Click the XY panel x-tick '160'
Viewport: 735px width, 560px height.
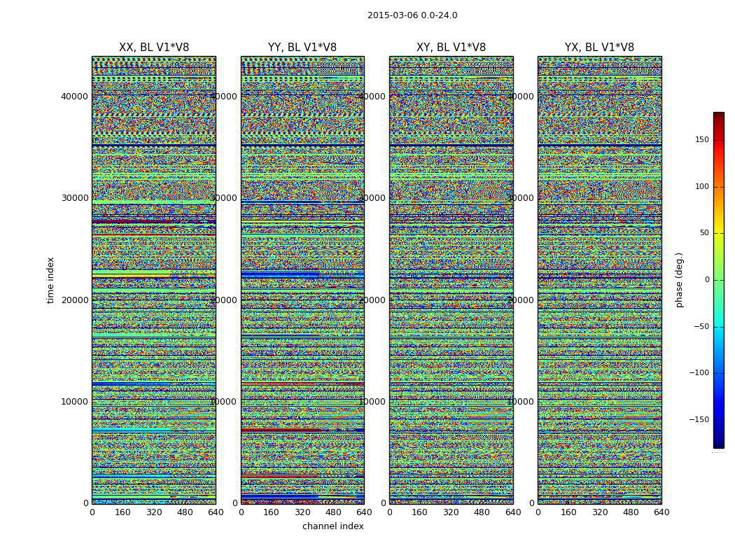click(420, 512)
